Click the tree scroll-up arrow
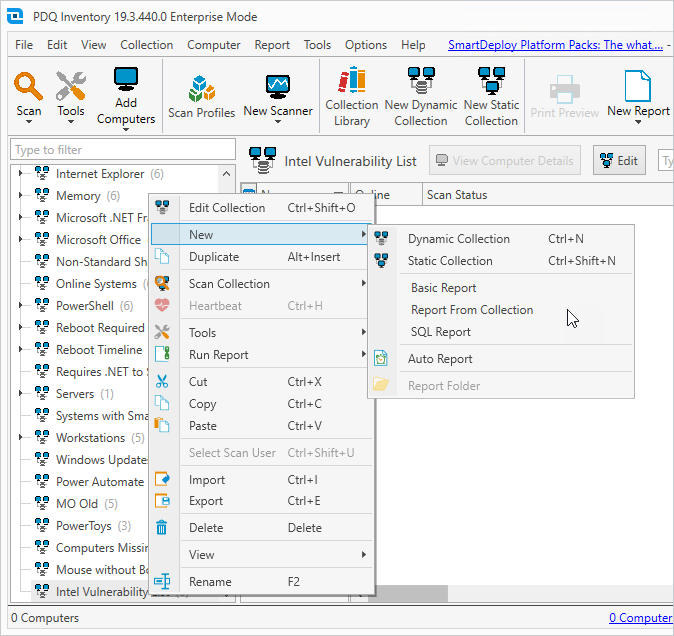674x636 pixels. click(227, 174)
